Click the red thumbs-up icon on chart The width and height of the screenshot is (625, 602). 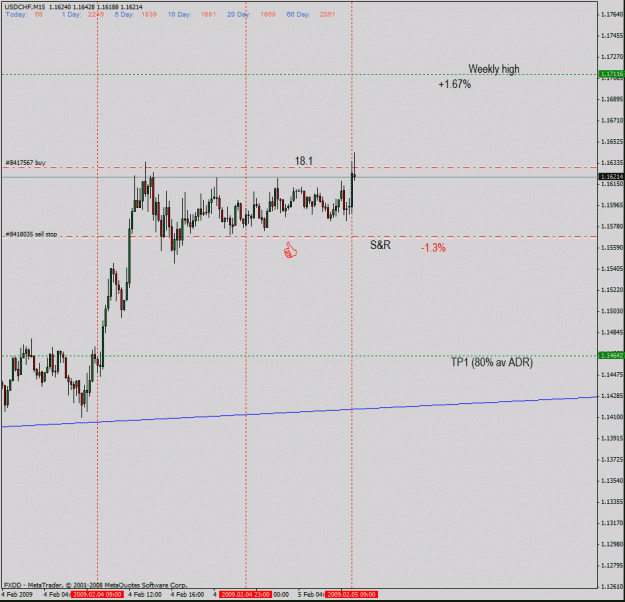pyautogui.click(x=290, y=250)
